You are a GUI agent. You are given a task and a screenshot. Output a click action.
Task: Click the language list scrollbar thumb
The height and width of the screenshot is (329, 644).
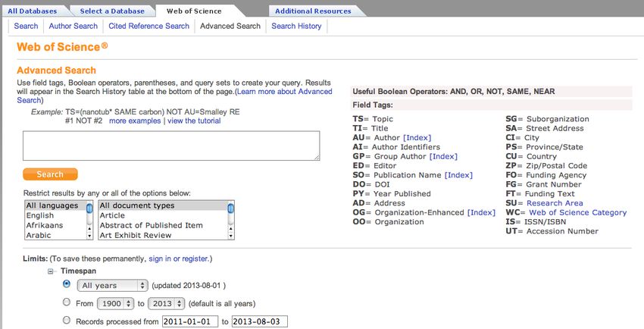89,208
